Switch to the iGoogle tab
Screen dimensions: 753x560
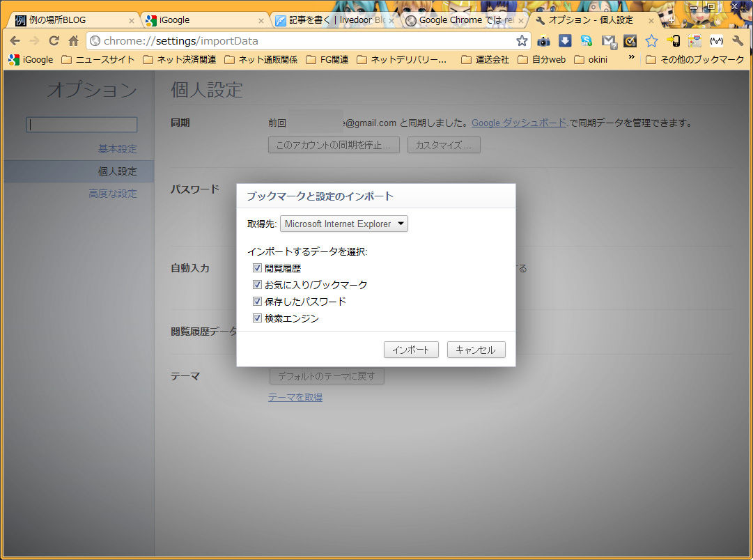(x=204, y=20)
